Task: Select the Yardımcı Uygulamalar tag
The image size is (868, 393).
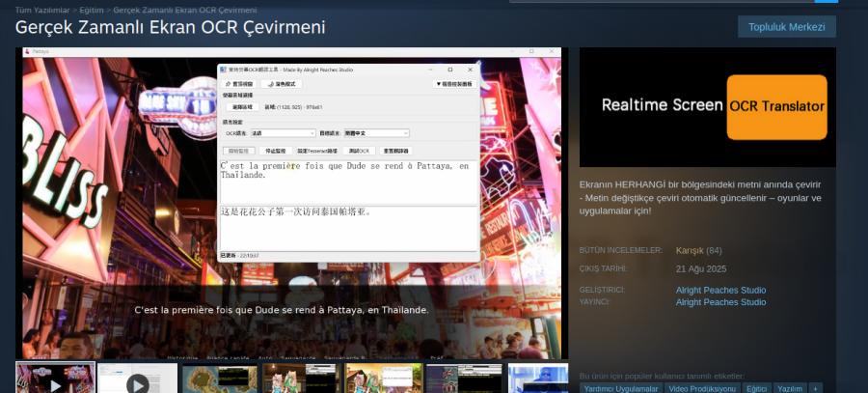Action: pyautogui.click(x=620, y=388)
